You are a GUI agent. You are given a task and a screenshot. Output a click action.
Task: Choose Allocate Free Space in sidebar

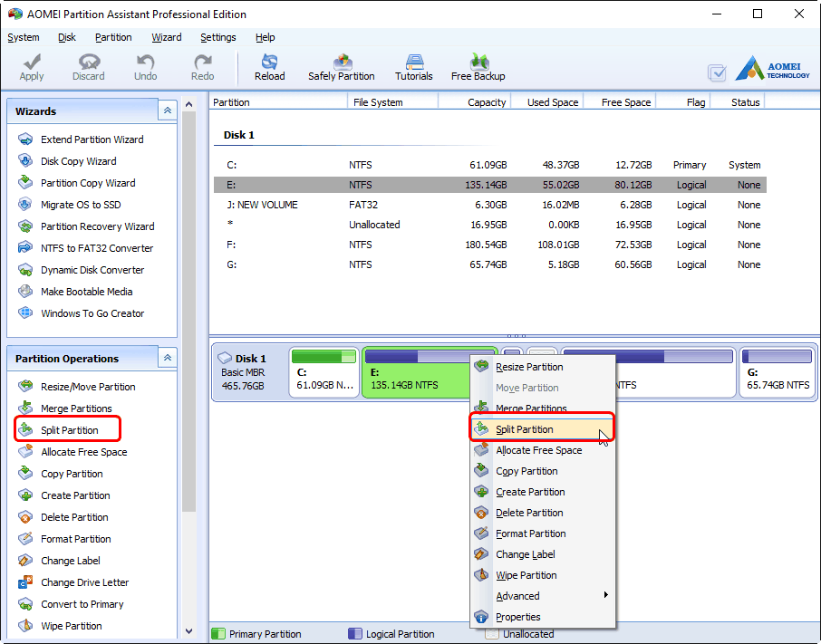pos(72,452)
